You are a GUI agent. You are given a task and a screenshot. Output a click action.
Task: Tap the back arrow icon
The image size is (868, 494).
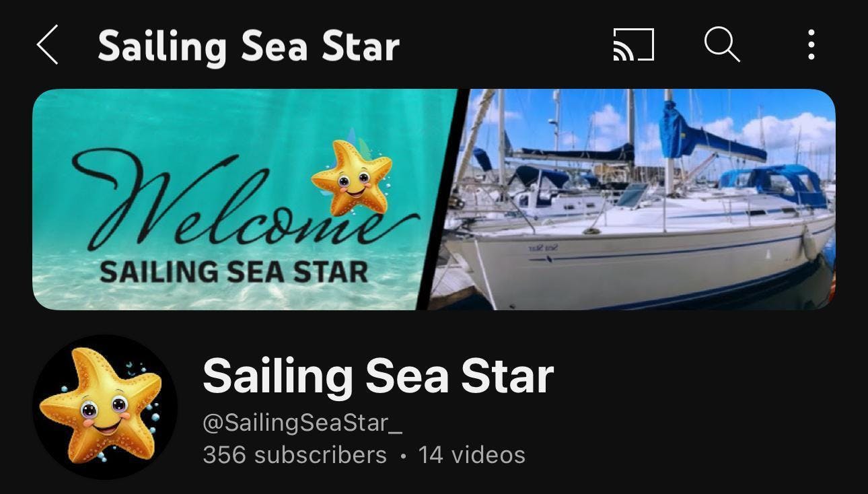pyautogui.click(x=47, y=45)
